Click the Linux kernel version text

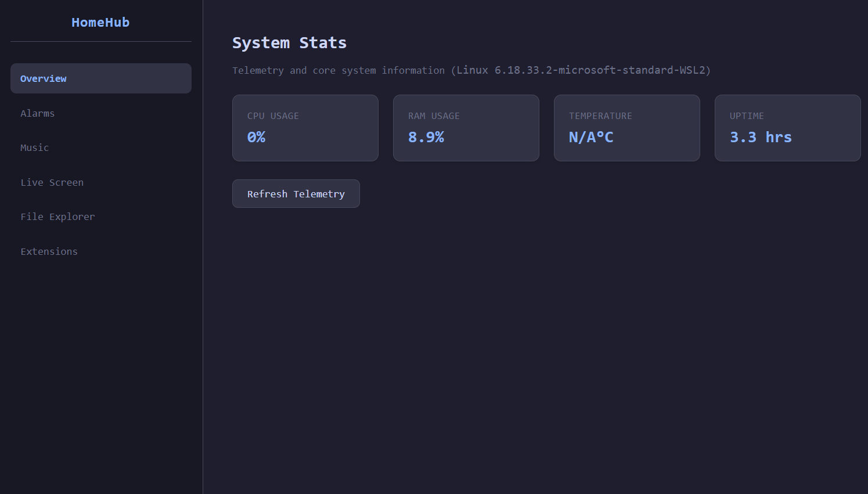[581, 70]
